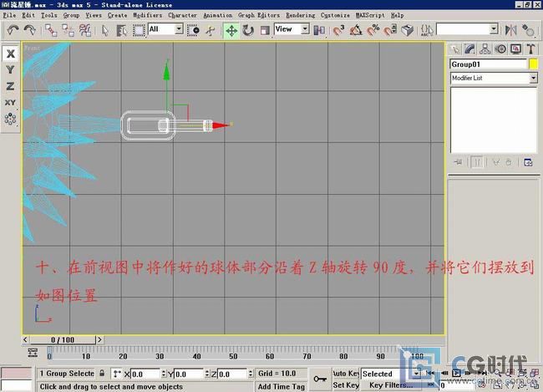Switch to the Utilities hammer panel
Image resolution: width=543 pixels, height=392 pixels.
coord(530,49)
